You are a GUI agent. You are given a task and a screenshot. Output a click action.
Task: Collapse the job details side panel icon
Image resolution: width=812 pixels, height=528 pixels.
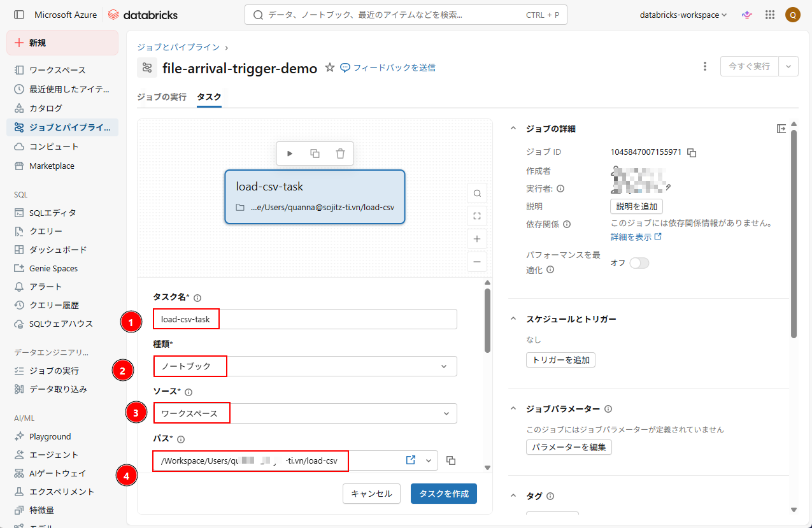click(781, 129)
